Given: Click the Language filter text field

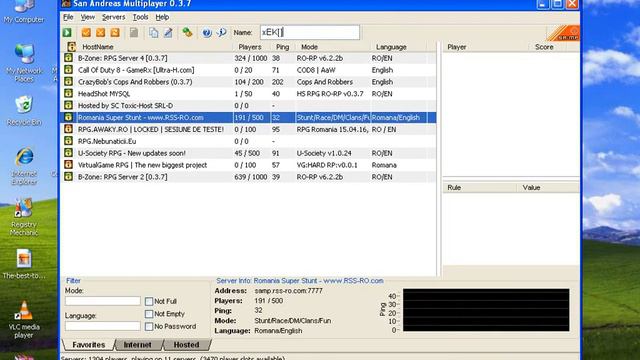Looking at the screenshot, I should click(x=102, y=326).
